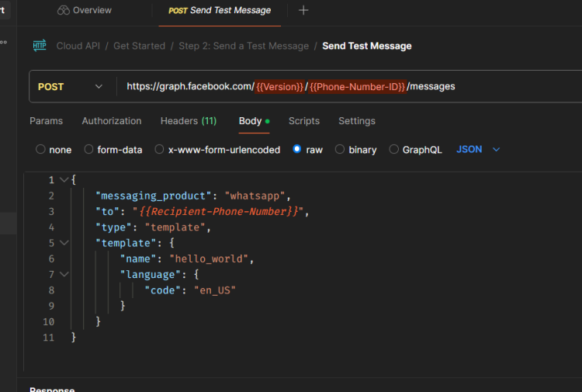
Task: Open the JSON format dropdown
Action: click(x=478, y=149)
